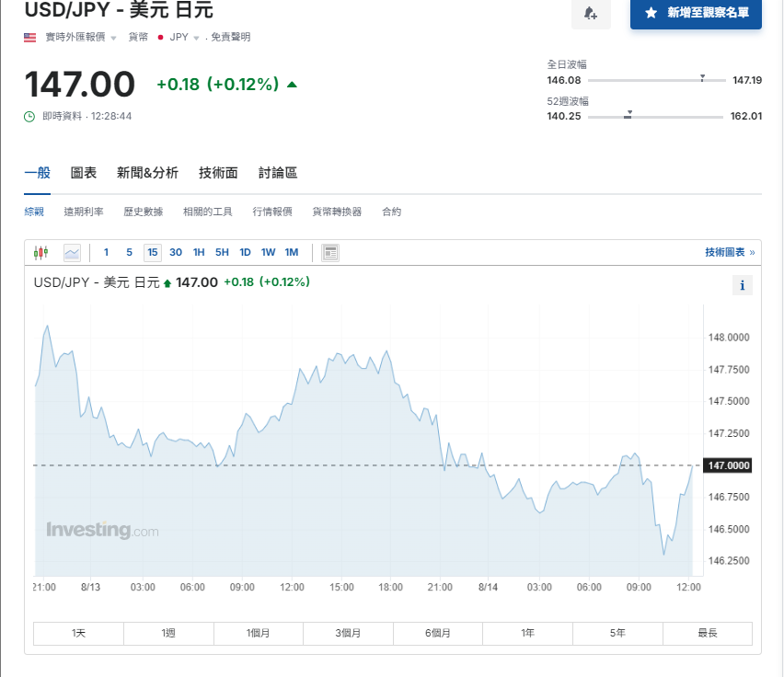784x677 pixels.
Task: Click the US flag icon under the title
Action: [30, 37]
